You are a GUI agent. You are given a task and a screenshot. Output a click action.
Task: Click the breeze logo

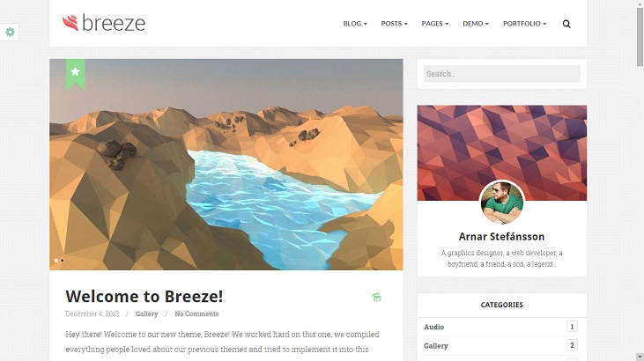(x=104, y=23)
